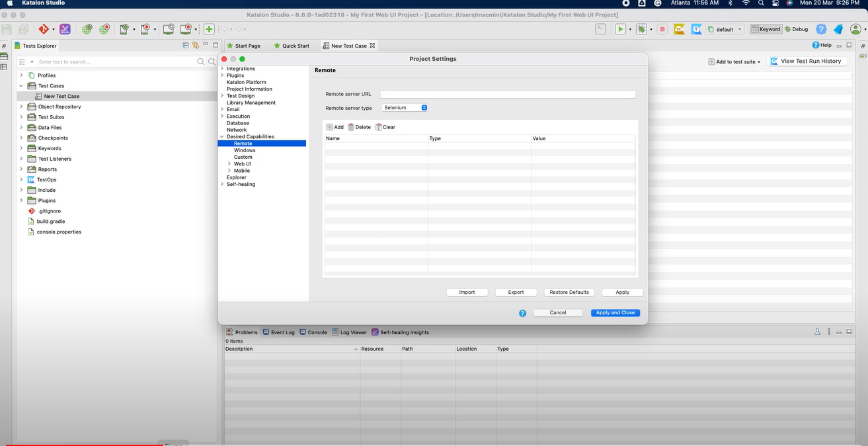Collapse Desired Capabilities in settings tree
Screen dimensions: 868x446
coord(222,137)
